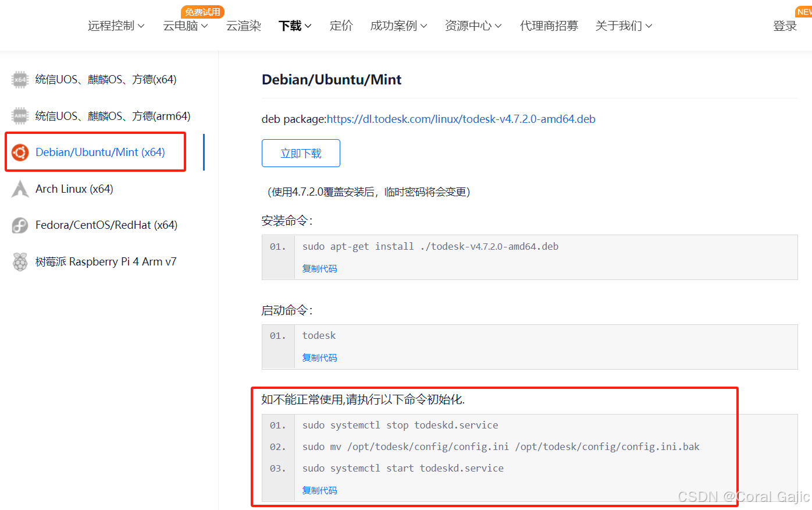Click the Raspberry Pi logo icon

[x=20, y=262]
